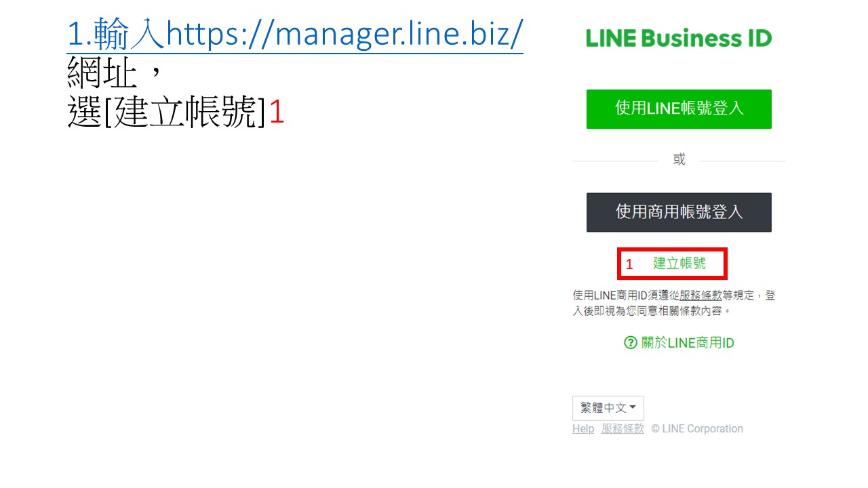Open the 關於LINE商用ID text link
The image size is (868, 488).
tap(688, 343)
